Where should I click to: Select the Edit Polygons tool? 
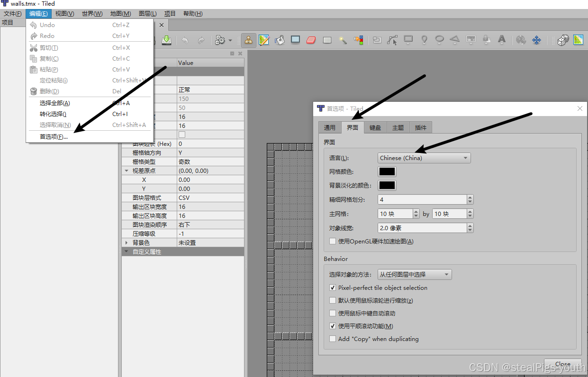[392, 40]
